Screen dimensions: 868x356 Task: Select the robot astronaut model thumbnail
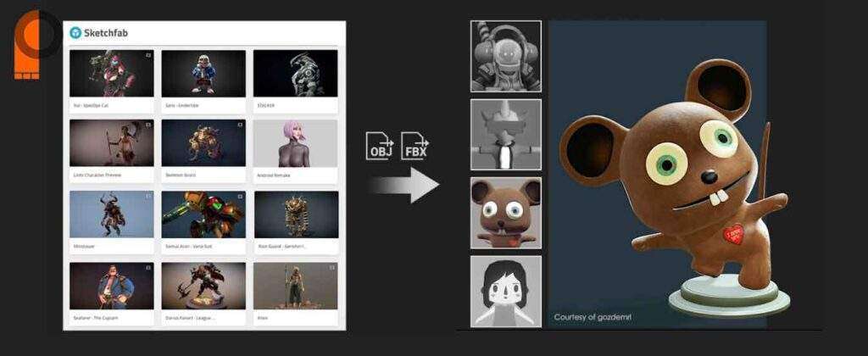506,56
